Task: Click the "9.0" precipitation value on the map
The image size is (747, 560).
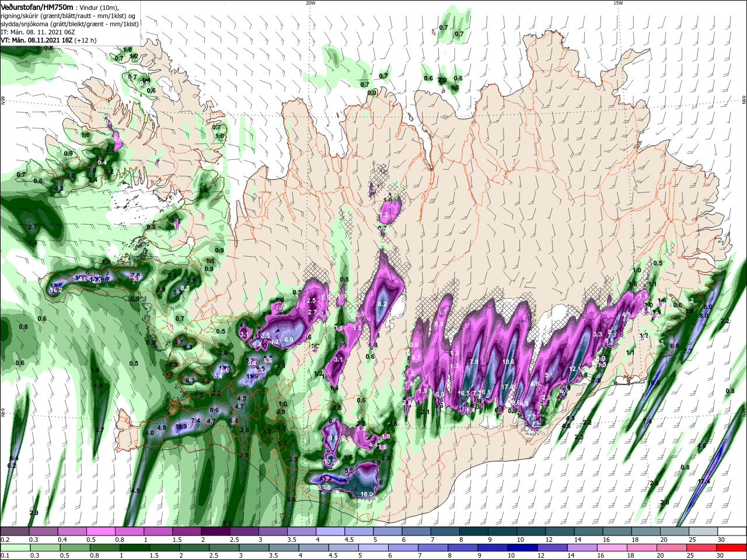Action: [x=333, y=438]
